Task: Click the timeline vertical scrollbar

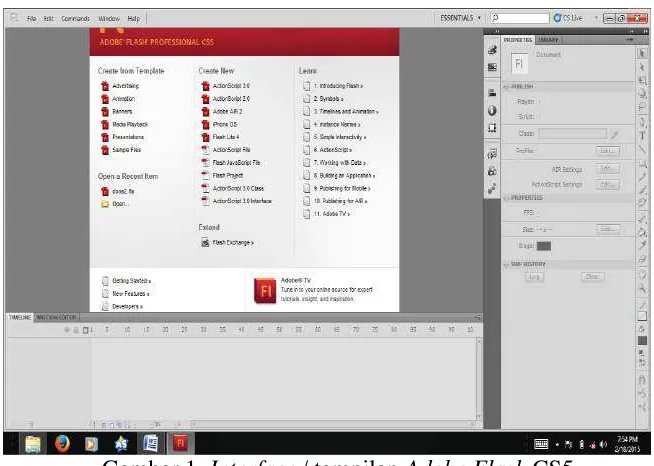Action: coord(478,378)
